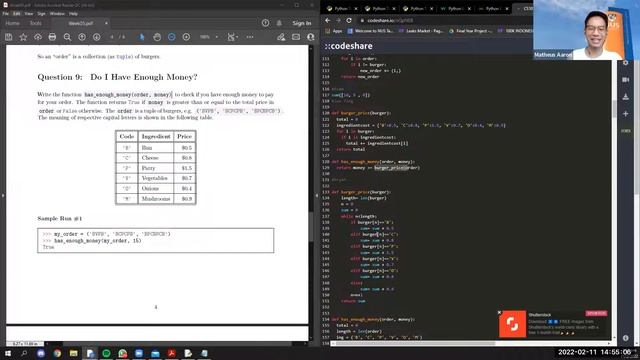Switch to the Home tab in Acrobat
This screenshot has width=640, height=360.
point(12,23)
